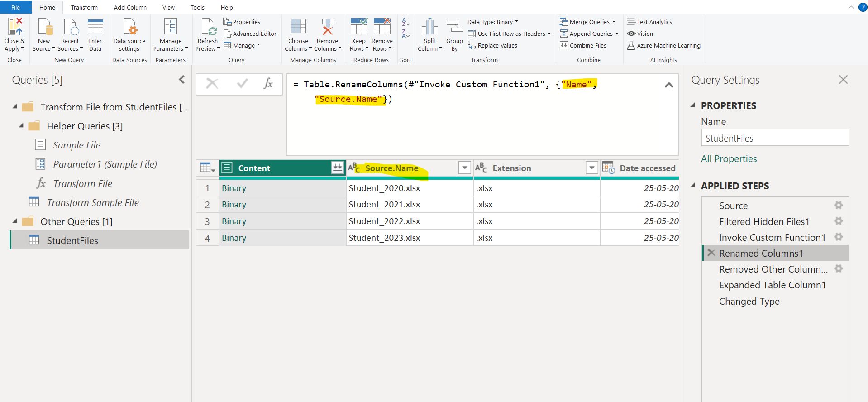
Task: Select the Changed Type applied step
Action: pos(749,301)
